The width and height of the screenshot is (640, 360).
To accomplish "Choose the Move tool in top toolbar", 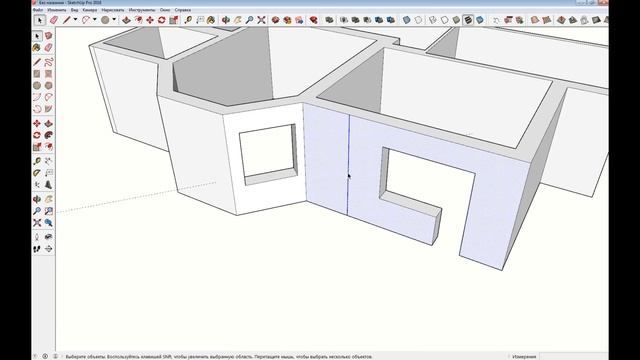I will tap(150, 20).
